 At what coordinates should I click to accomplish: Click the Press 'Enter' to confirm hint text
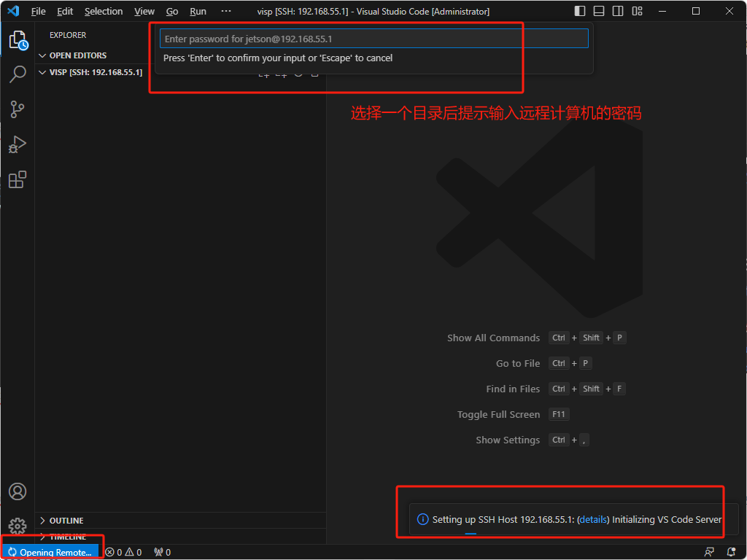click(278, 58)
